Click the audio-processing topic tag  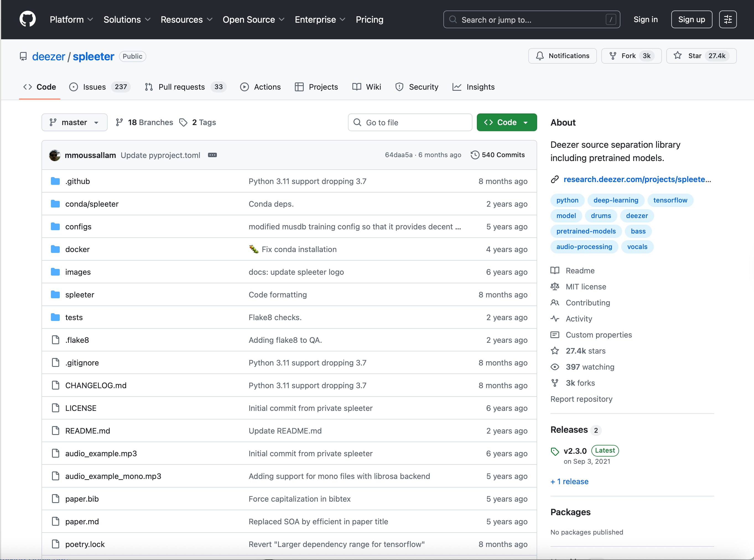[584, 247]
